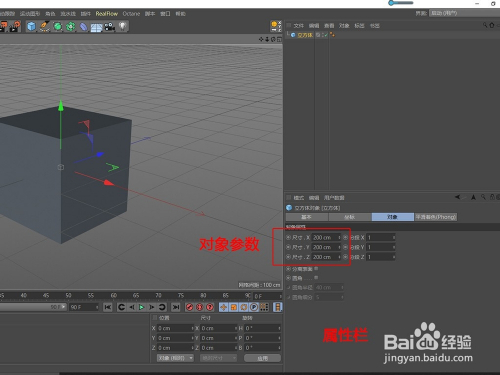
Task: Click the 尺寸.X 200 cm field
Action: click(326, 237)
